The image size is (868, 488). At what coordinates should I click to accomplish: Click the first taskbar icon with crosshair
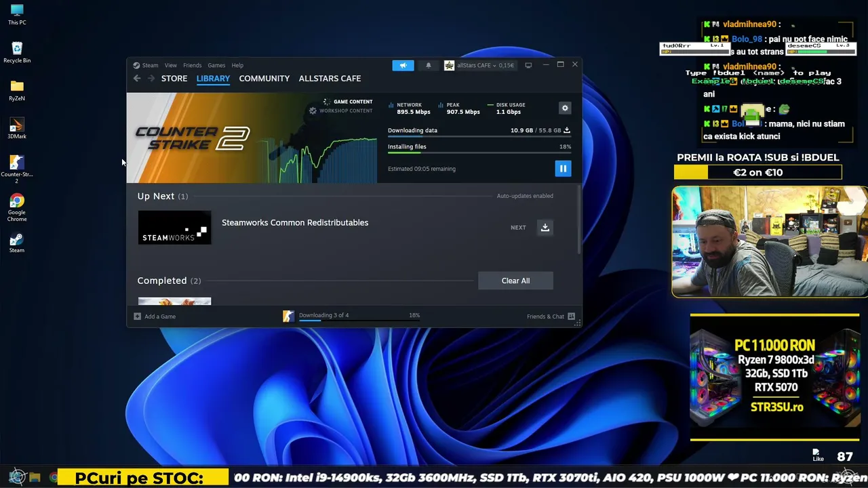pyautogui.click(x=17, y=478)
